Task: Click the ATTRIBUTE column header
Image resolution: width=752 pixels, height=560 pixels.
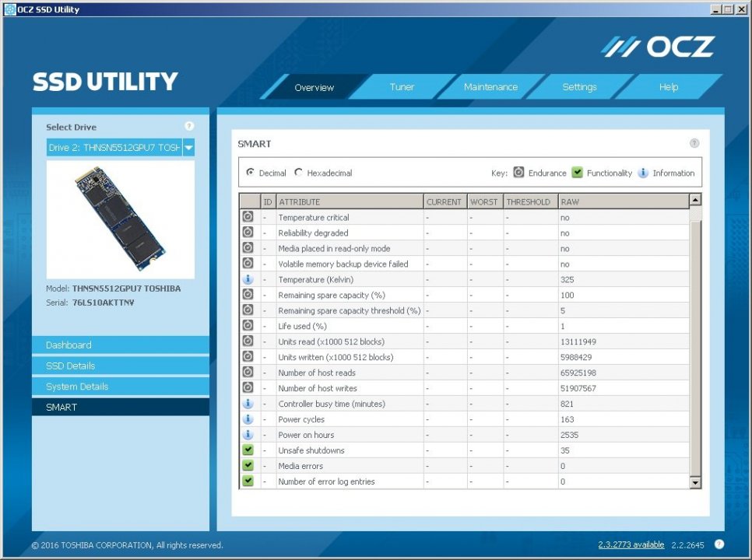Action: pyautogui.click(x=350, y=201)
